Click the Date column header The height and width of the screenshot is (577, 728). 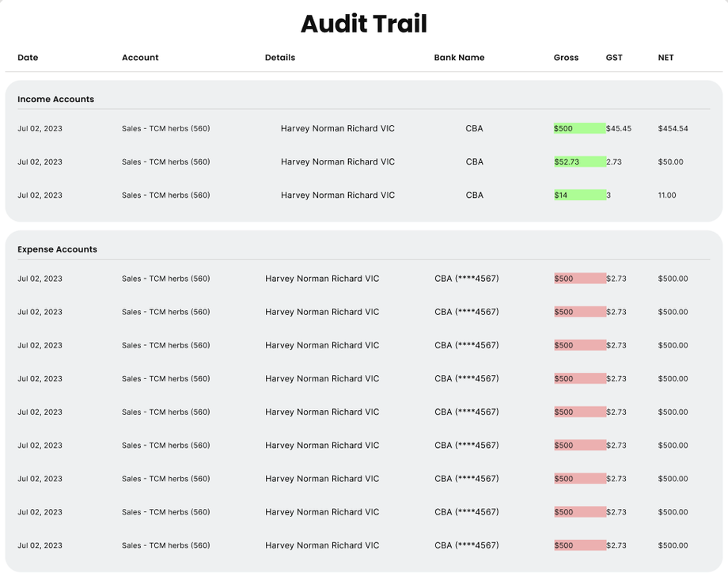click(x=28, y=58)
